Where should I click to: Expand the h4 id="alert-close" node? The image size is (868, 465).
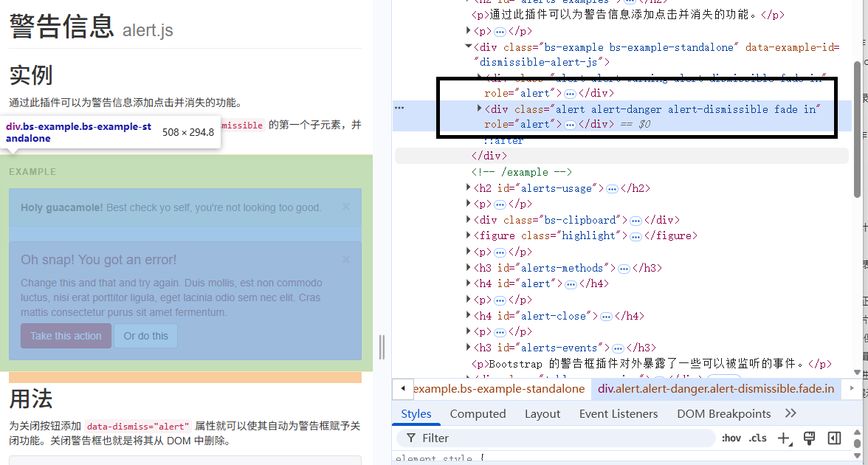coord(468,316)
